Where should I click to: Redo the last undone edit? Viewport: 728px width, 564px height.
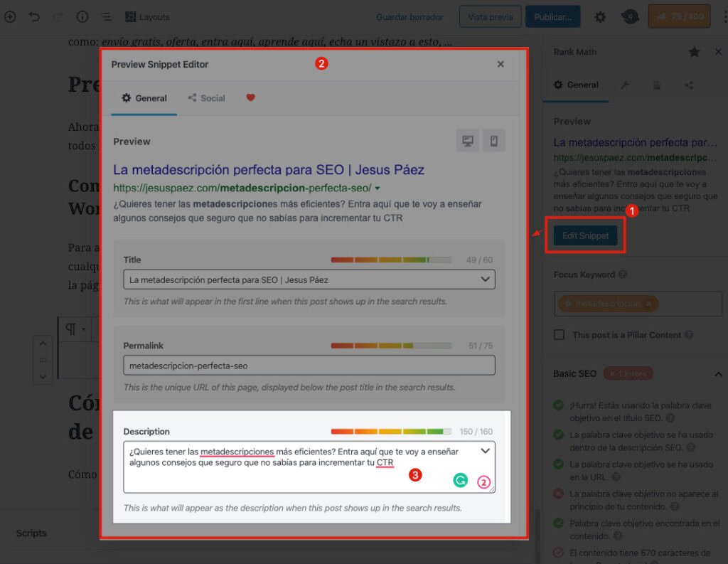(58, 17)
